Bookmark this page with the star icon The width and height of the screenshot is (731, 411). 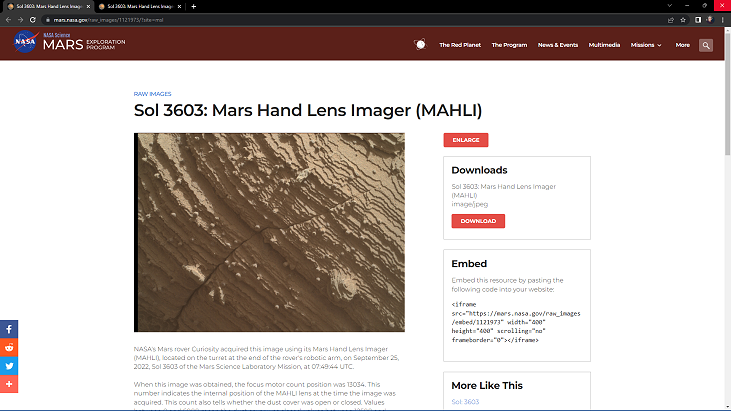[683, 20]
